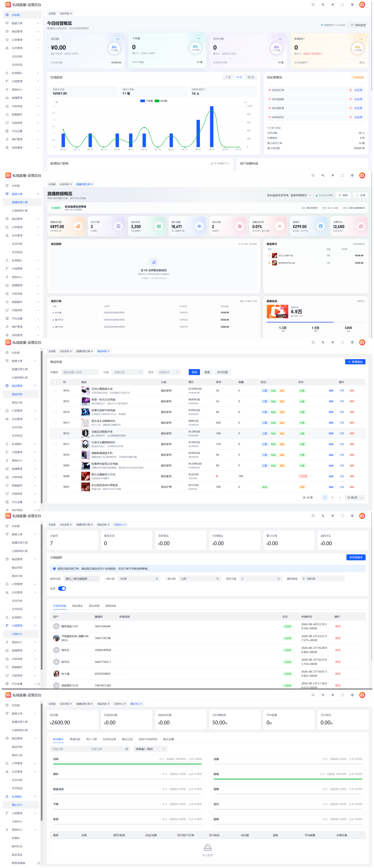374x868 pixels.
Task: Toggle the 启用 switch in 分销规则
Action: coord(62,588)
